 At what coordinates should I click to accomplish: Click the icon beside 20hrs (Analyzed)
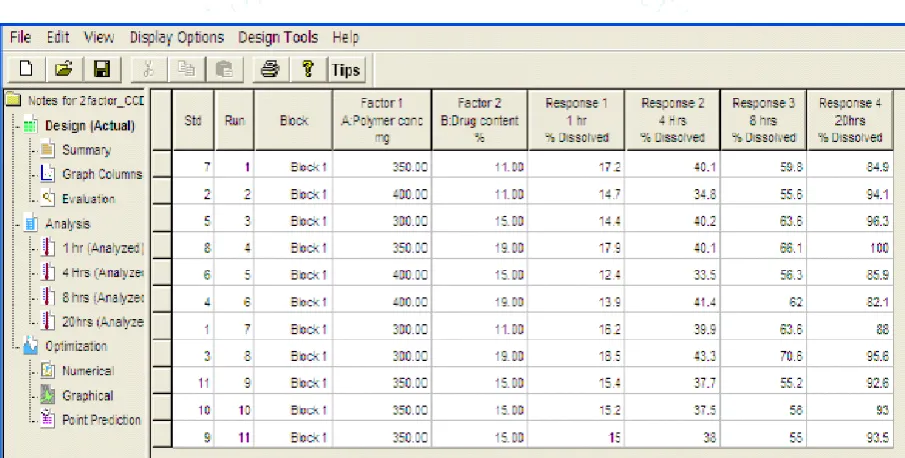pyautogui.click(x=48, y=322)
